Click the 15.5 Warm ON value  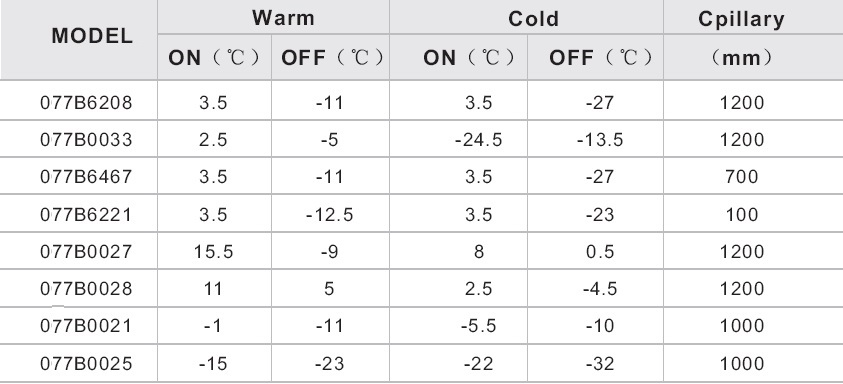tap(213, 252)
